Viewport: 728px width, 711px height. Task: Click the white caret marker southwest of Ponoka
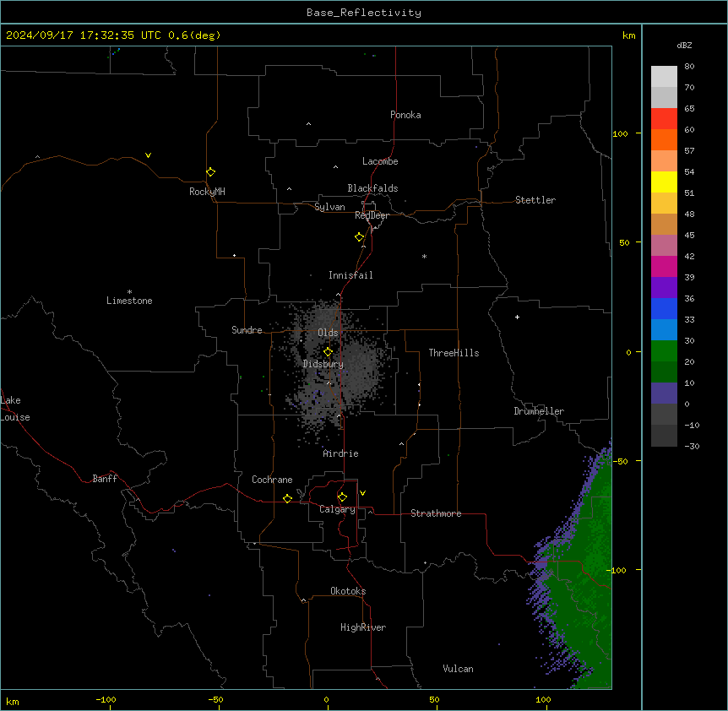[309, 124]
